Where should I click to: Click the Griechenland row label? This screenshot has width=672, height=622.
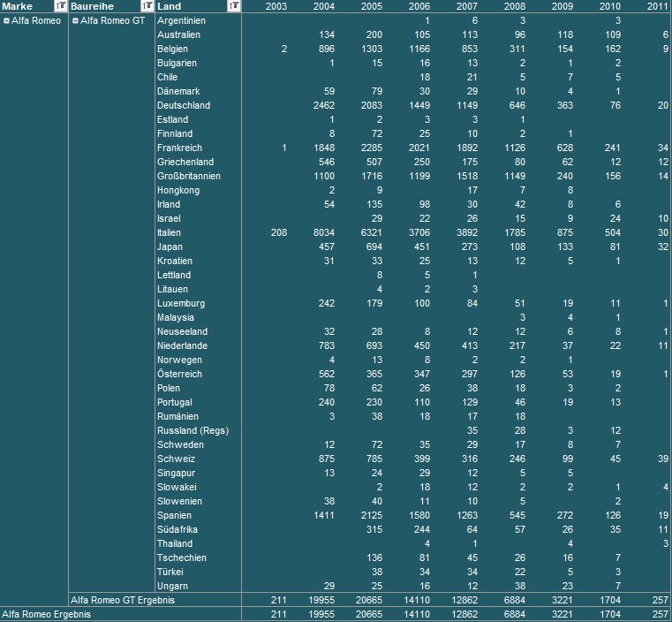pos(185,162)
